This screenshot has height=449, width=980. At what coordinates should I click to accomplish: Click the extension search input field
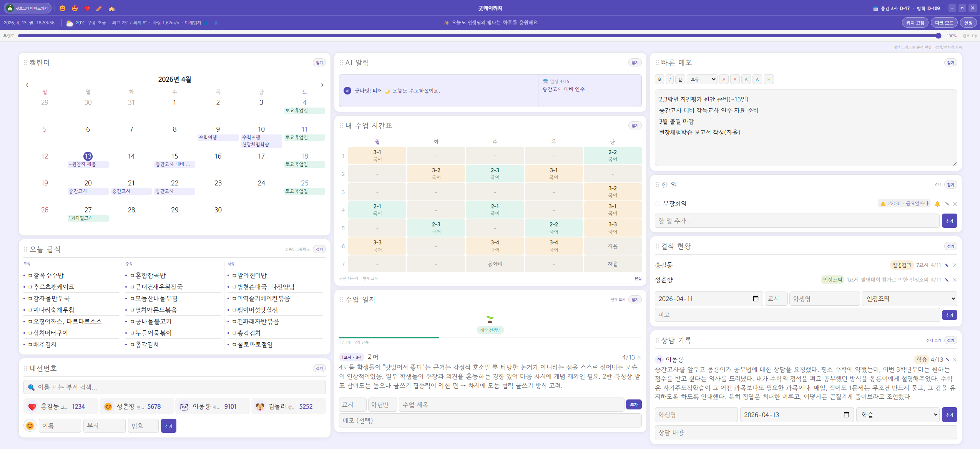(x=175, y=387)
